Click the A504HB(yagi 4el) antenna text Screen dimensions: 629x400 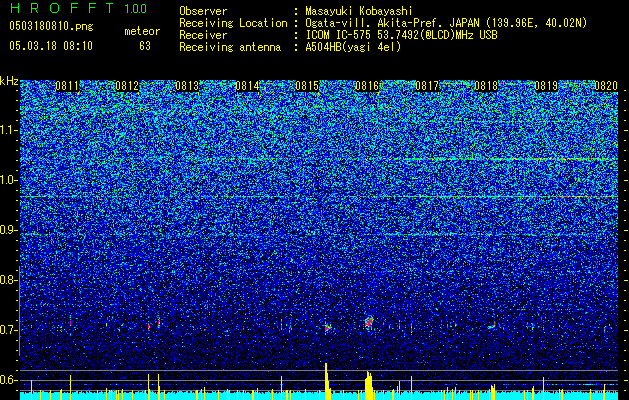(353, 47)
